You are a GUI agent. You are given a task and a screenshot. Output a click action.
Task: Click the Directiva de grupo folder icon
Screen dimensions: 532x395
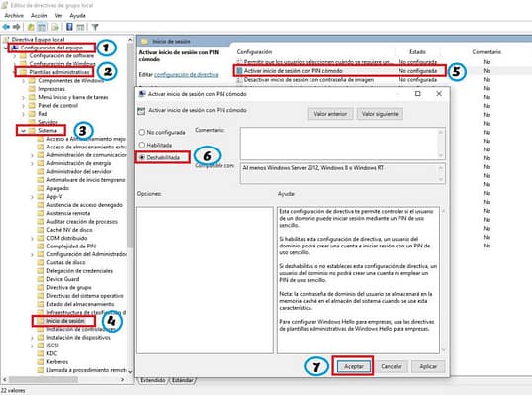point(41,287)
